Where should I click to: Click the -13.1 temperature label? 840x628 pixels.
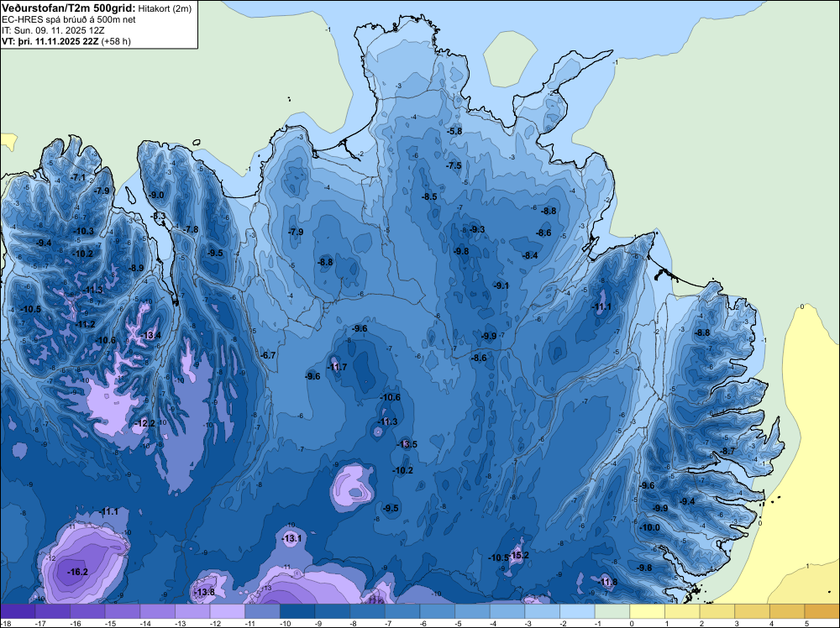(292, 538)
